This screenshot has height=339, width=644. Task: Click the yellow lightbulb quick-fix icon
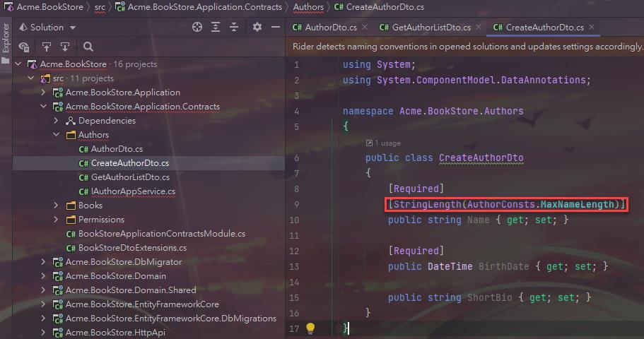point(310,328)
